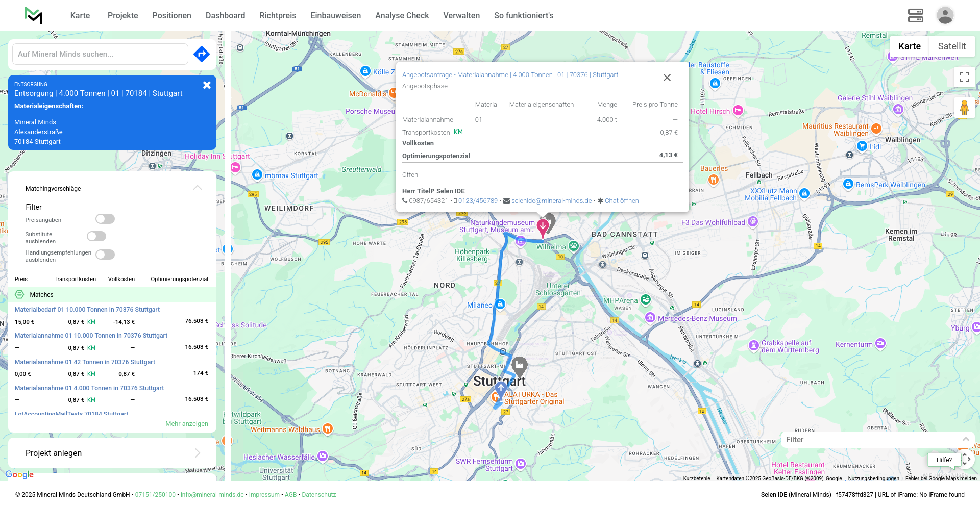Viewport: 980px width, 507px height.
Task: Click the pink map marker pin
Action: point(543,226)
